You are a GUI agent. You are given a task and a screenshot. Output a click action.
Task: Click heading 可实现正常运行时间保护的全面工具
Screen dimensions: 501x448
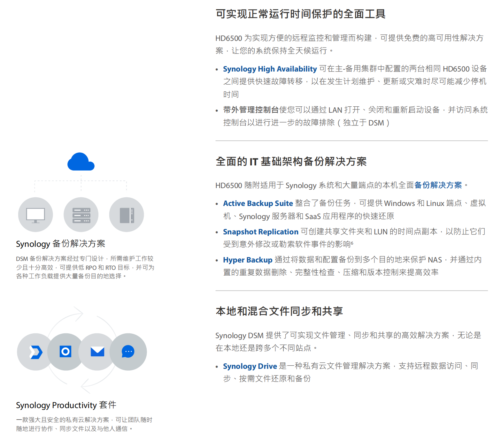pyautogui.click(x=301, y=14)
